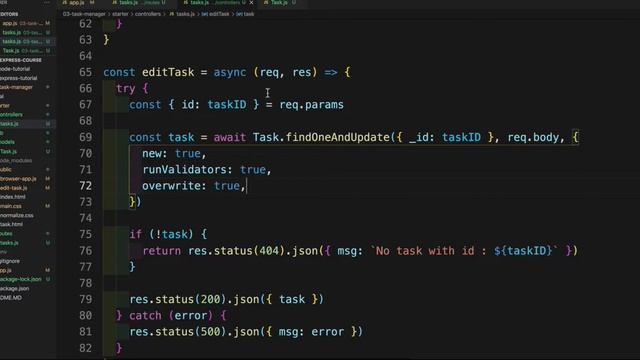The image size is (640, 360).
Task: Click req.params on line 67
Action: [311, 105]
